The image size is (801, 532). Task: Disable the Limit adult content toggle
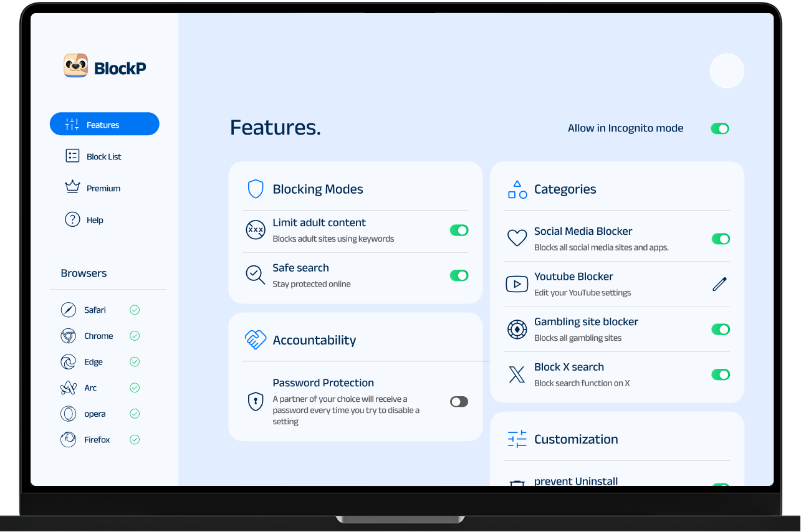pos(459,230)
